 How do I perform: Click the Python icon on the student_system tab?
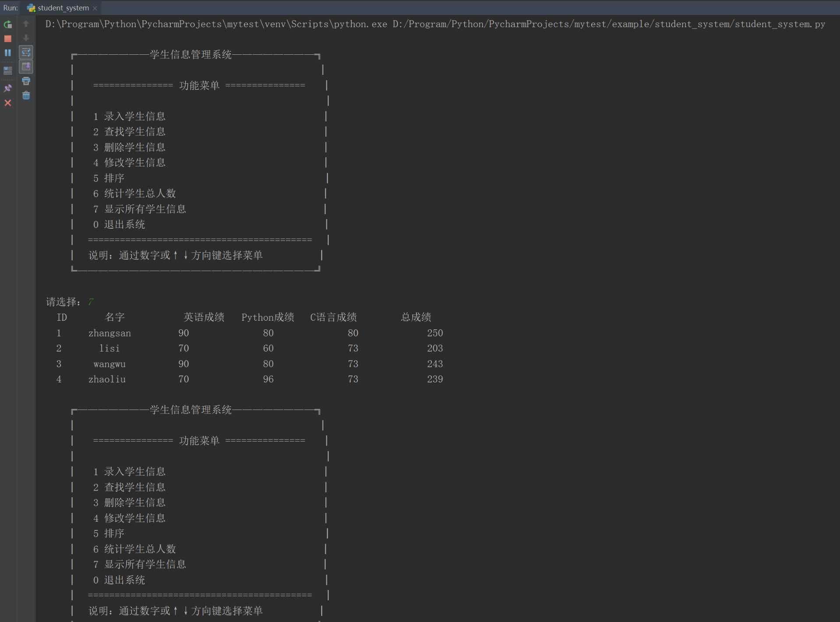click(x=31, y=8)
